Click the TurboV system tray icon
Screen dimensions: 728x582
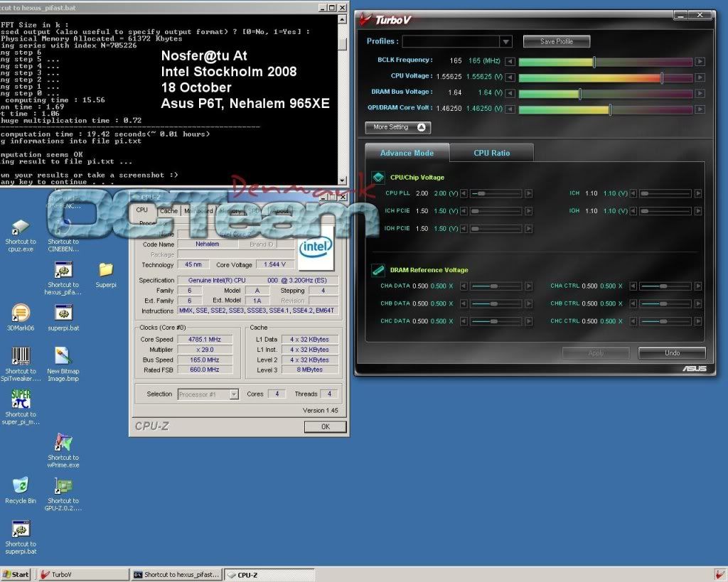(719, 575)
